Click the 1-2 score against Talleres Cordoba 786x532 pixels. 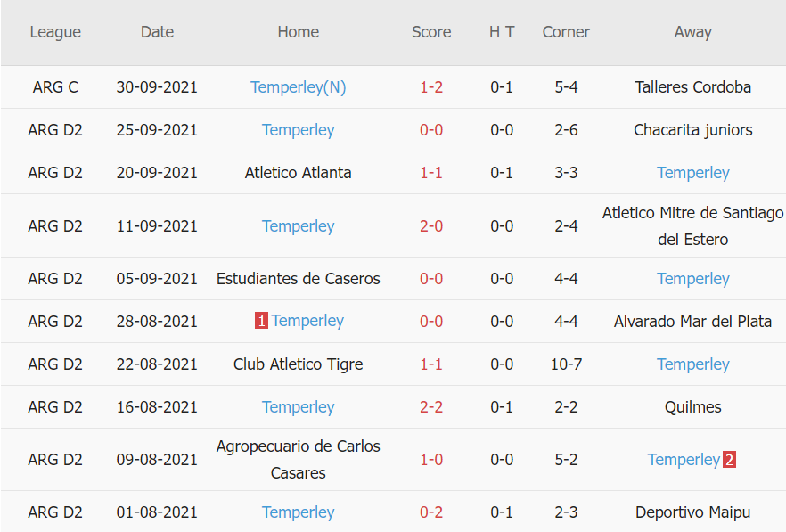(431, 87)
